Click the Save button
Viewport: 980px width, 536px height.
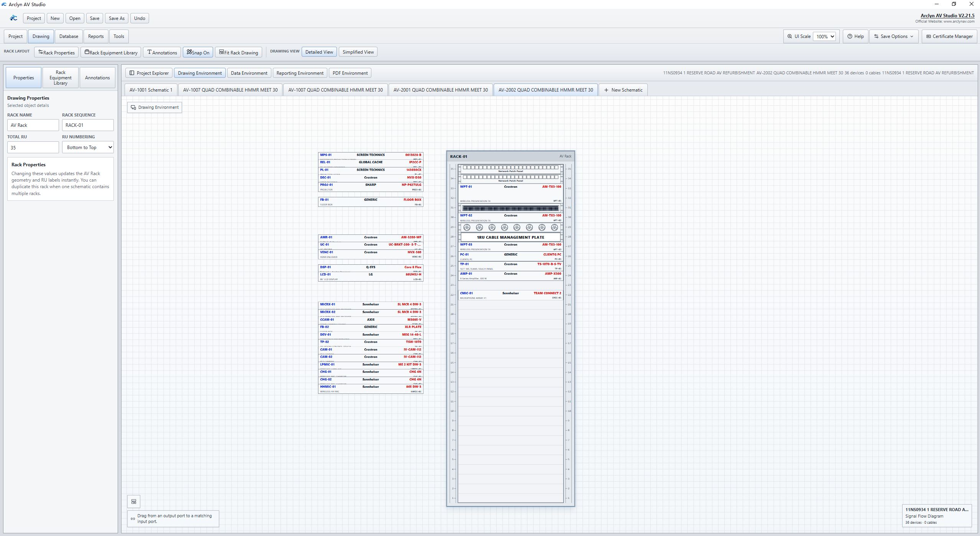(x=95, y=18)
